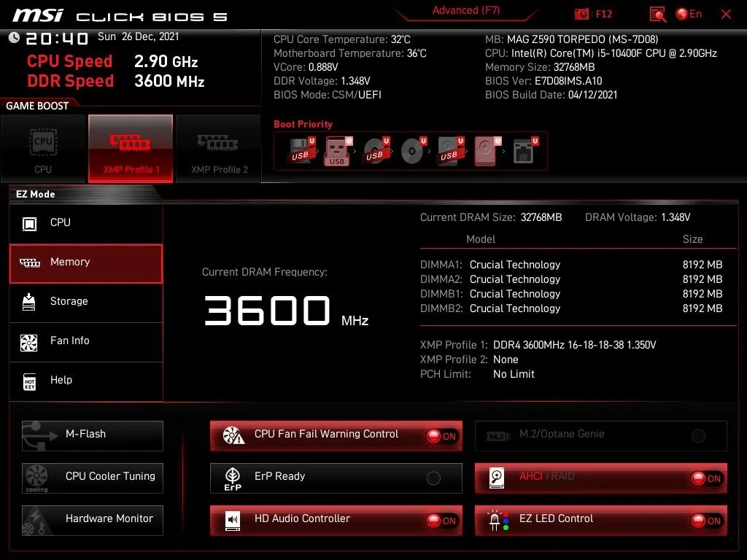747x560 pixels.
Task: Select the highlighted hard drive boot device
Action: 487,151
